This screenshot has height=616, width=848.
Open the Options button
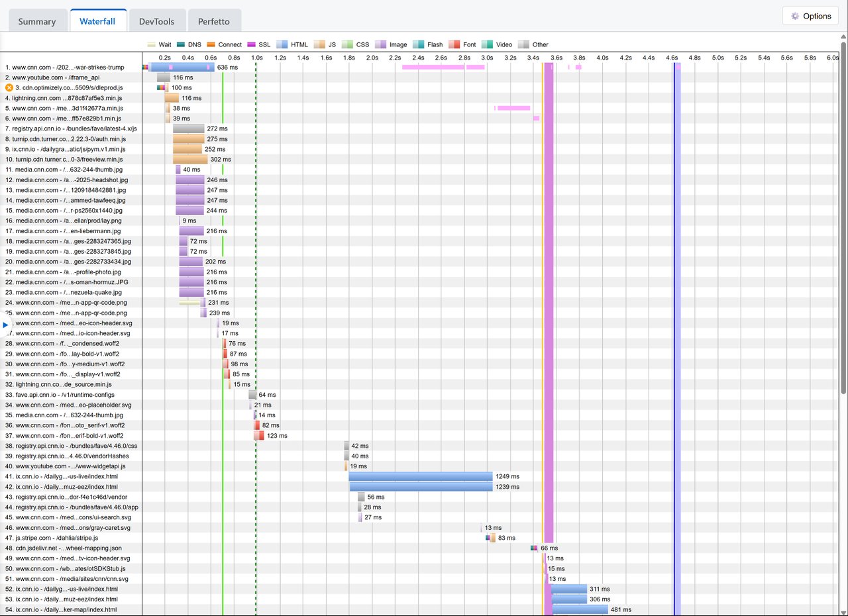(810, 16)
